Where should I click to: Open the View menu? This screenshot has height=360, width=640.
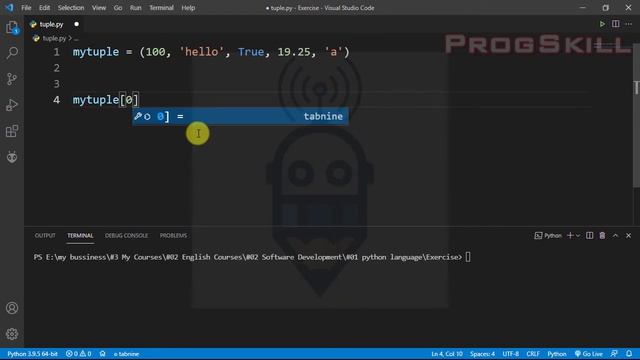[99, 8]
